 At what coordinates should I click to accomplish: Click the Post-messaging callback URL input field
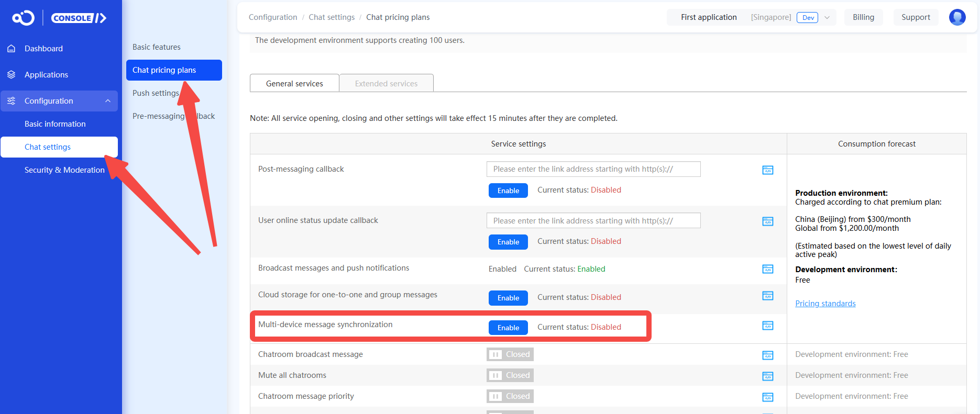coord(593,169)
